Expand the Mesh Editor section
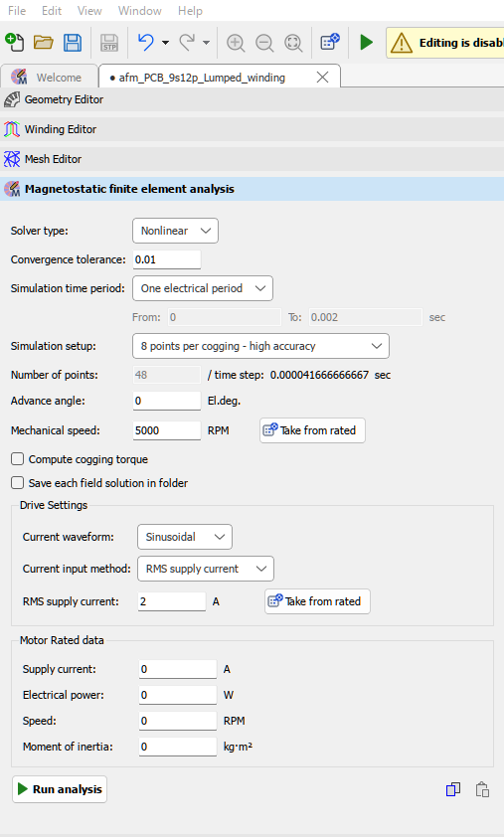 click(252, 159)
